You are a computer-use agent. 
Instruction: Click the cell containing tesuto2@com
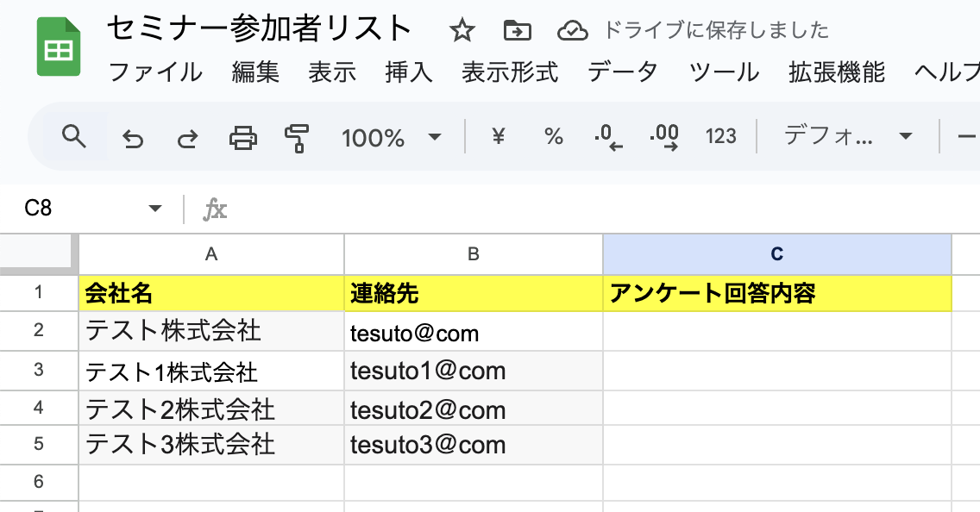point(473,409)
